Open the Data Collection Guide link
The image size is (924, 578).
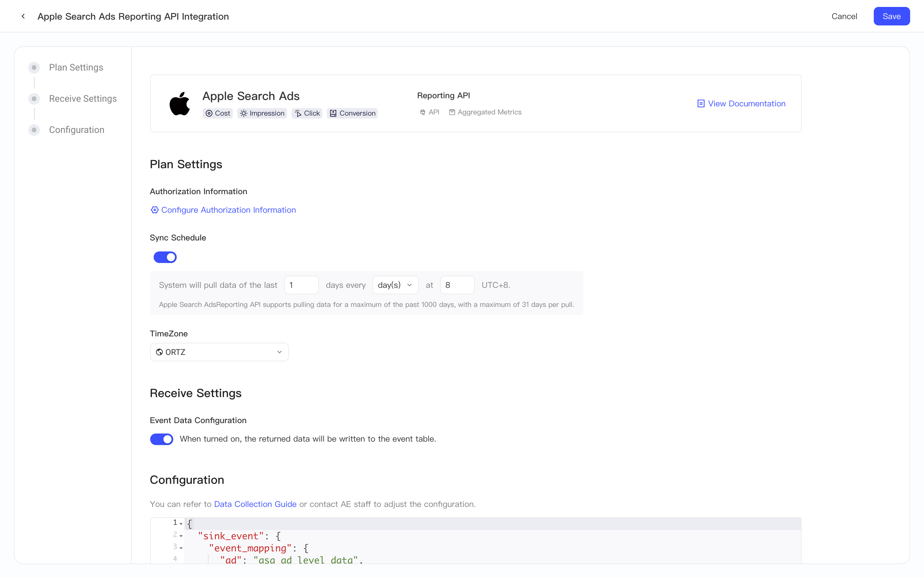pyautogui.click(x=255, y=504)
